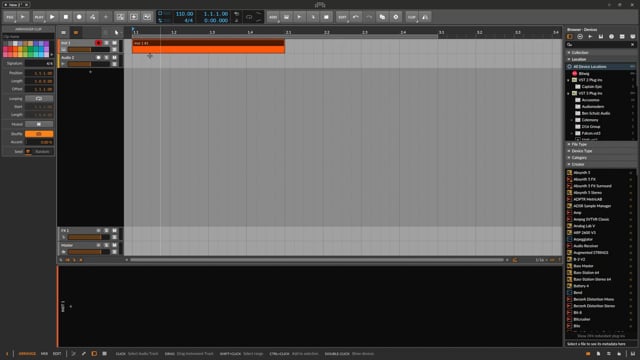
Task: Switch to the MIX view tab
Action: 44,353
